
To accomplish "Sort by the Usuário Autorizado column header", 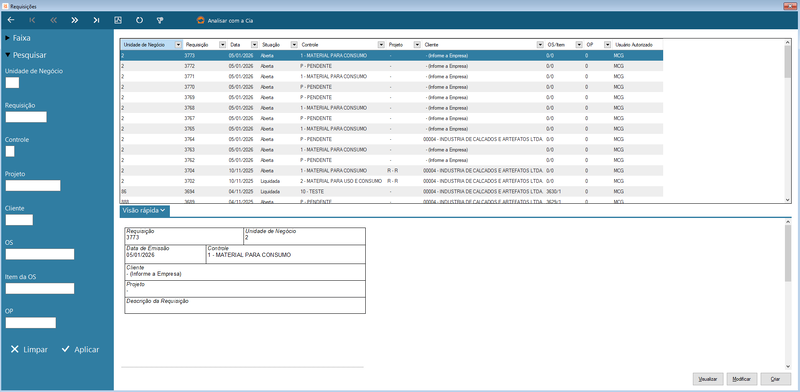I will 634,45.
